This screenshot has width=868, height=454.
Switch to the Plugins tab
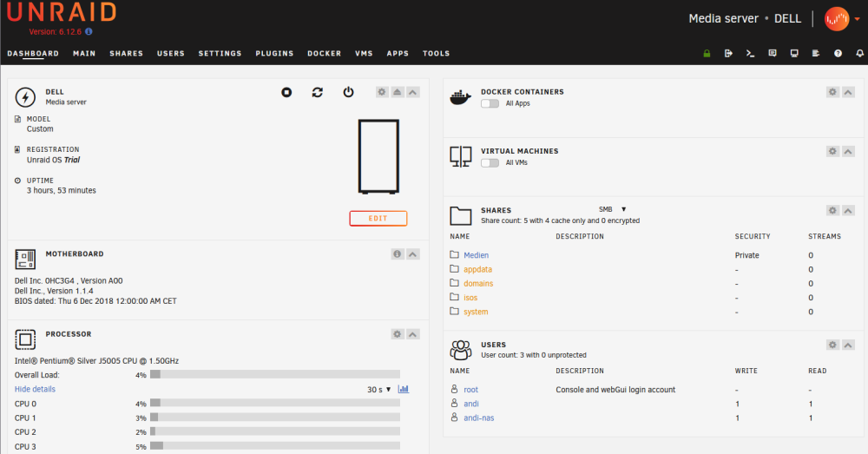click(274, 53)
